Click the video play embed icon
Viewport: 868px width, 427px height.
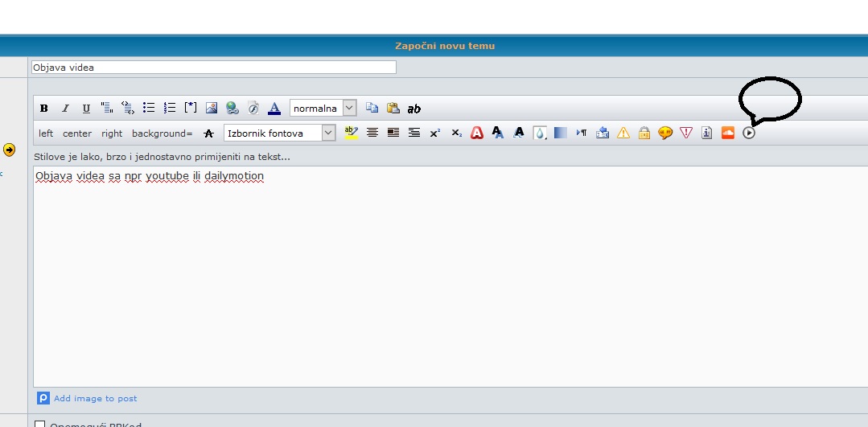(x=749, y=133)
